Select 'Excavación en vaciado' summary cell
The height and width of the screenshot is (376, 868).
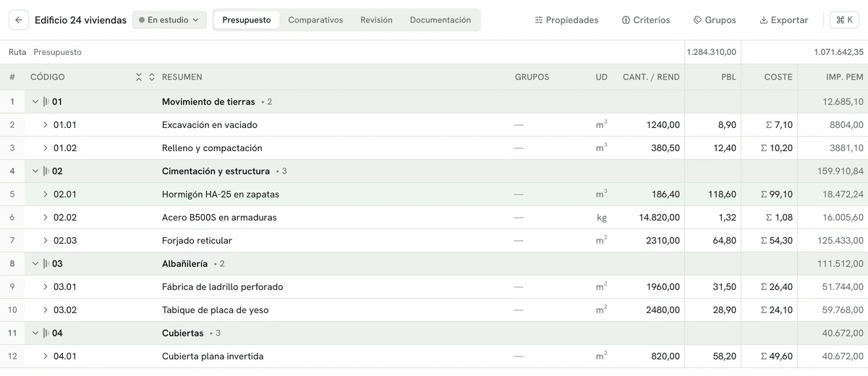(x=210, y=125)
